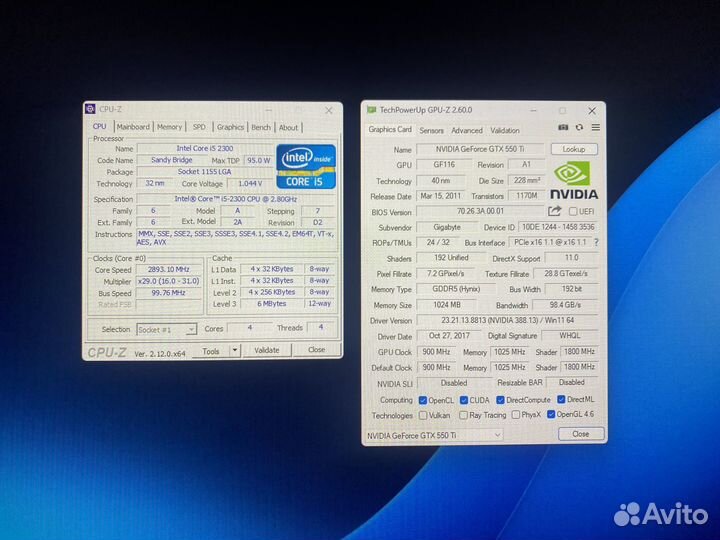Click the Bandwidth value 98.4 GB/s

(565, 305)
